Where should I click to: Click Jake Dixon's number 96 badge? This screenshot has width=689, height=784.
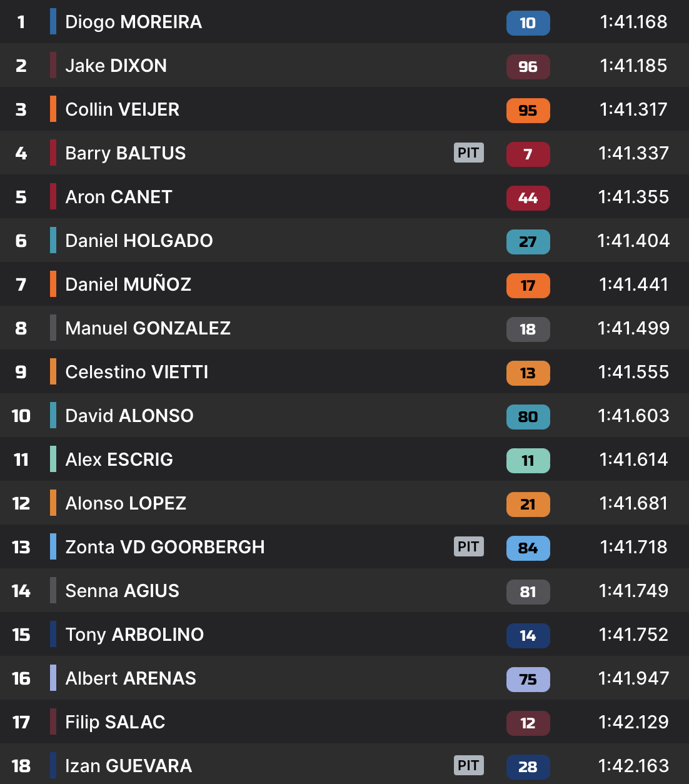click(528, 67)
